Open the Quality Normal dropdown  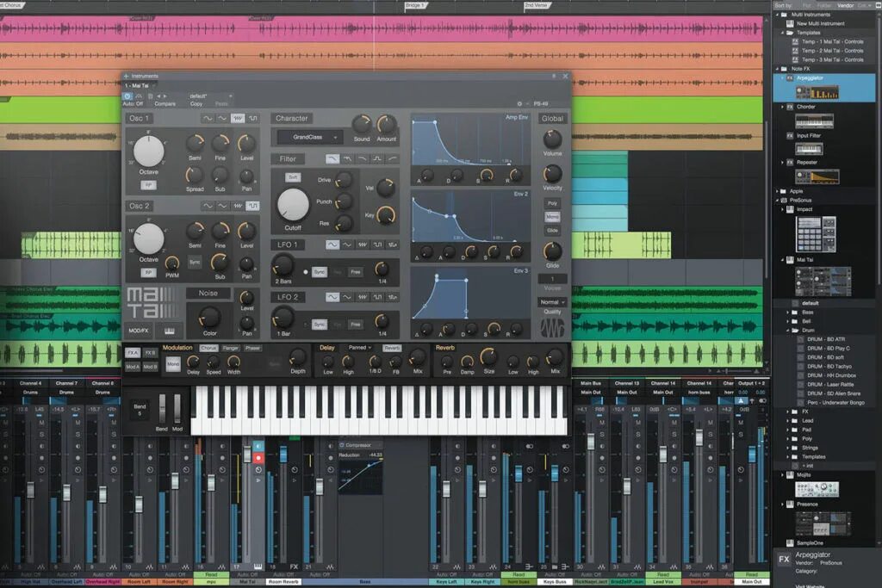(x=552, y=302)
